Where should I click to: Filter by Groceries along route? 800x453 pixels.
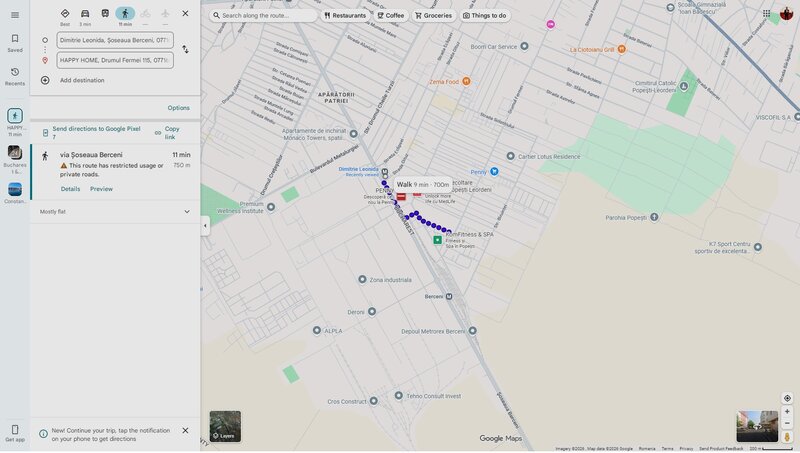pos(433,15)
